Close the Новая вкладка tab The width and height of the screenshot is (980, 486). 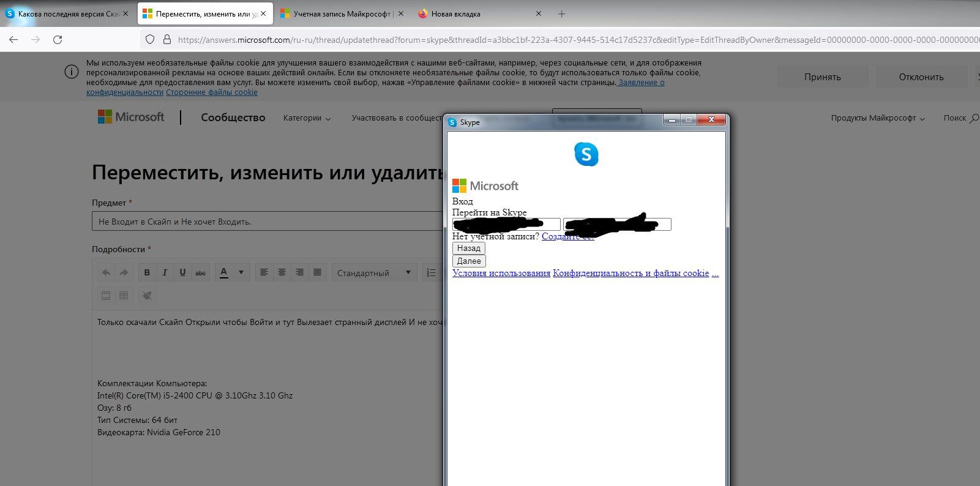pyautogui.click(x=539, y=13)
